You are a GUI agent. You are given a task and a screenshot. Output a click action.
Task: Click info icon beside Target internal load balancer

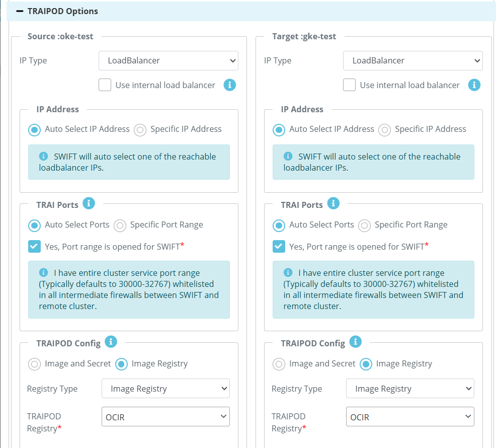(474, 85)
